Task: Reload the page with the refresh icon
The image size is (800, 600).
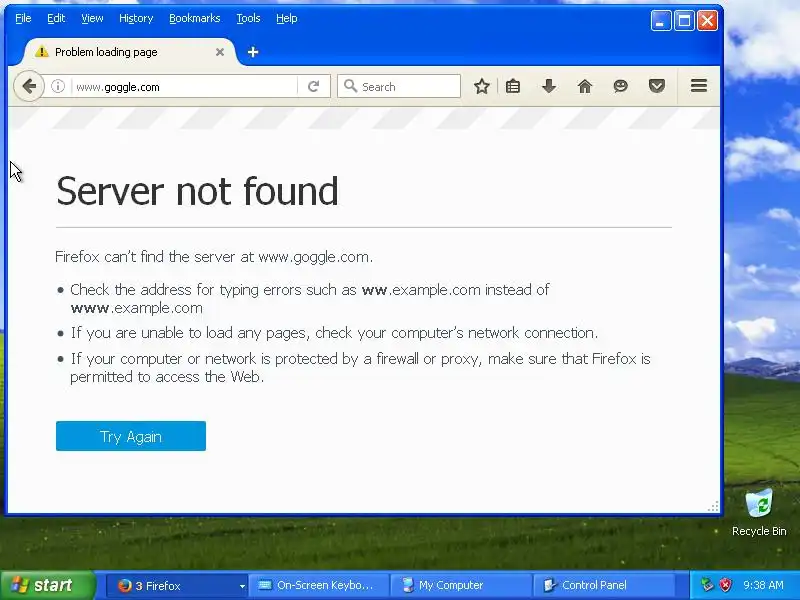Action: 313,87
